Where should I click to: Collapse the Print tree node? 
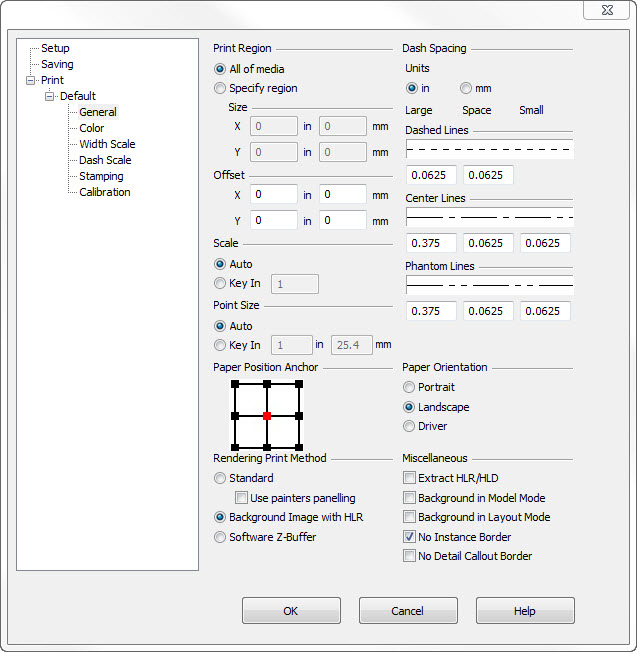click(x=30, y=80)
